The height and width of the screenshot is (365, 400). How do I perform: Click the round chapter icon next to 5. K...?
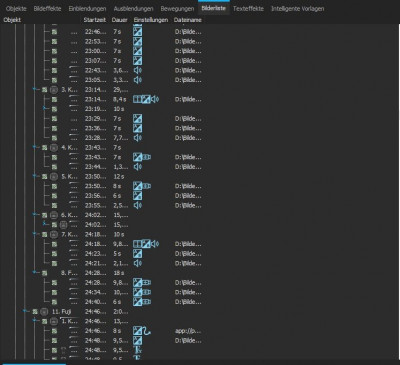pyautogui.click(x=54, y=176)
